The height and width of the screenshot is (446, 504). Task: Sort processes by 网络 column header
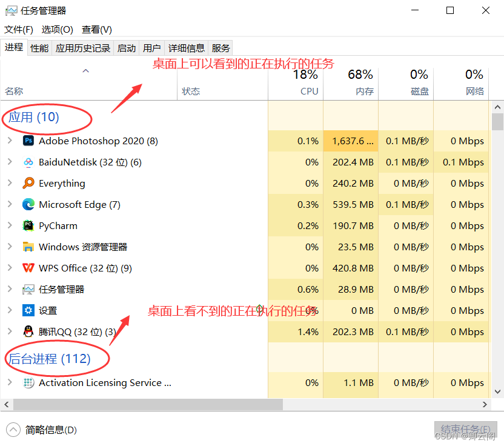click(461, 84)
